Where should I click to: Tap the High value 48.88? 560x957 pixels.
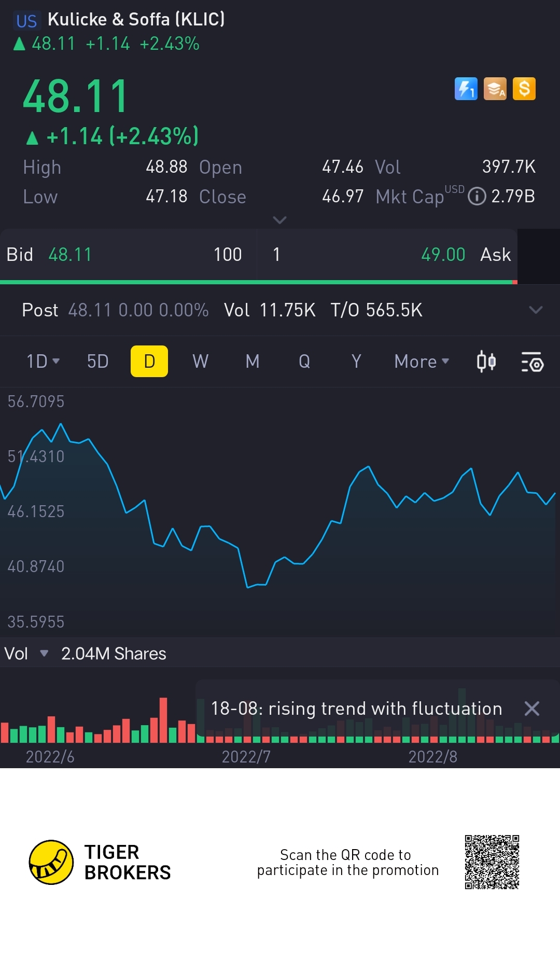point(166,167)
